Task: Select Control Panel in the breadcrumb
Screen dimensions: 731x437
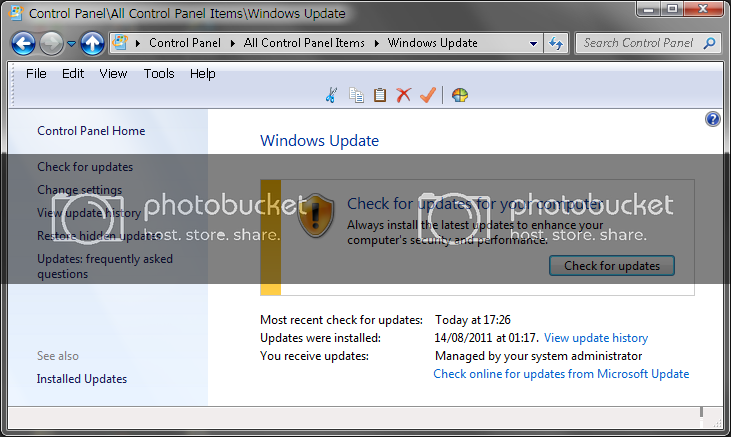Action: (x=185, y=43)
